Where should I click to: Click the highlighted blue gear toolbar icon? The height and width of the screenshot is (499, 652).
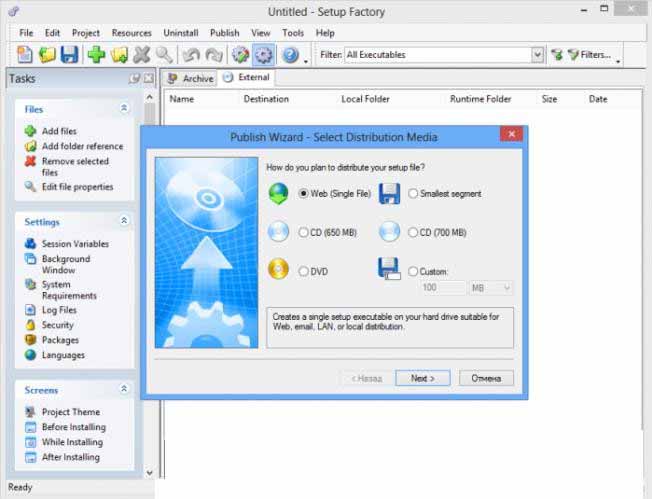coord(264,55)
